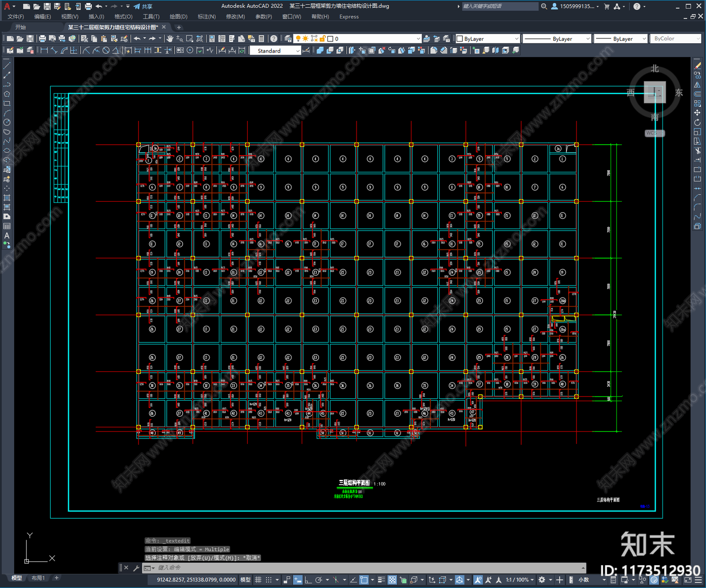The image size is (706, 588).
Task: Open the 文件(F) menu
Action: [x=16, y=17]
